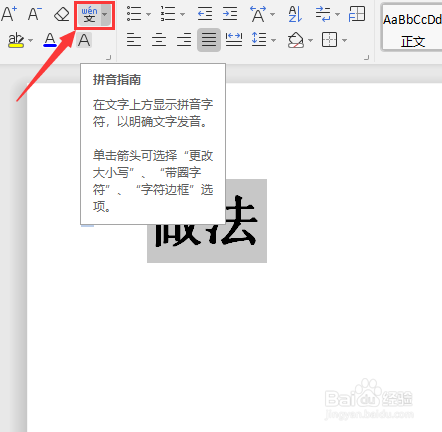The width and height of the screenshot is (442, 432).
Task: Click the sort A-Z icon
Action: pos(295,14)
